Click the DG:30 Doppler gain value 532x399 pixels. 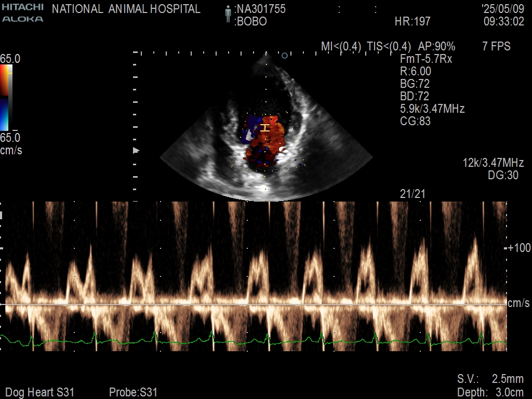[503, 176]
